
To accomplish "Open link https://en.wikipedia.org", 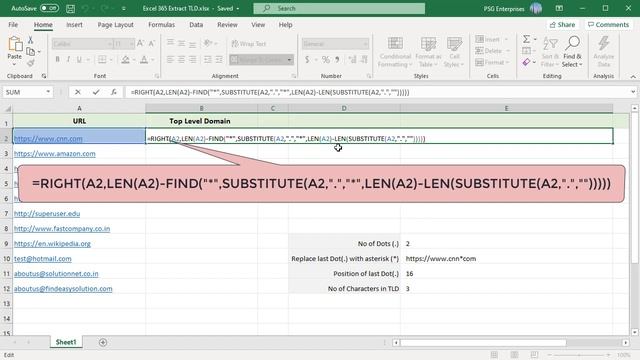I will 52,244.
